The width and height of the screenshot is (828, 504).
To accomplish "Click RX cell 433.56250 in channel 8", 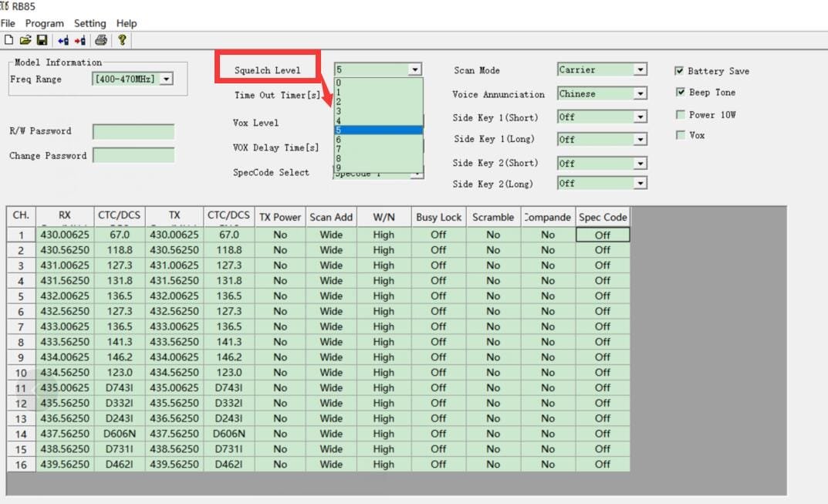I will pyautogui.click(x=64, y=342).
